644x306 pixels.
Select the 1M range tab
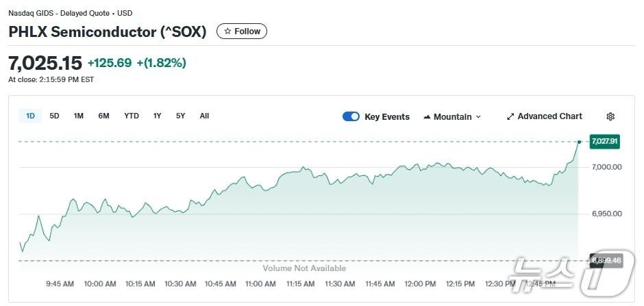click(79, 116)
